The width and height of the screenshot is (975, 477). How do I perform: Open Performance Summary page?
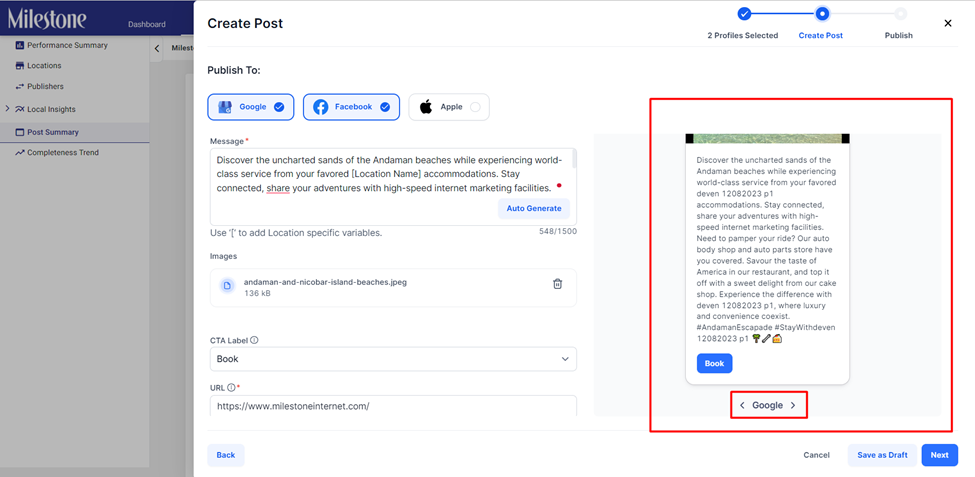67,45
